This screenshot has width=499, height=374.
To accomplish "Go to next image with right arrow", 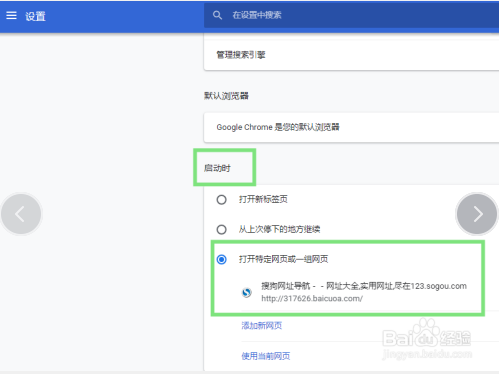I will point(477,214).
